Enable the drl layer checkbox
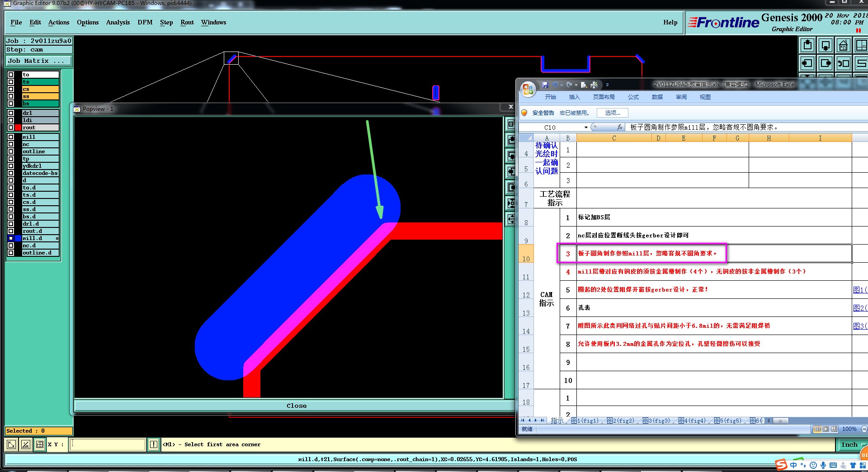 pyautogui.click(x=11, y=113)
